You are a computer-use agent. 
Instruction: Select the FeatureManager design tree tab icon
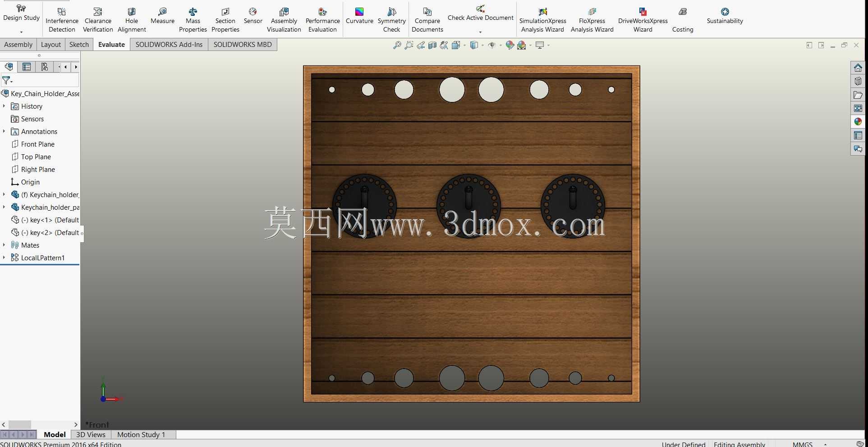point(9,67)
